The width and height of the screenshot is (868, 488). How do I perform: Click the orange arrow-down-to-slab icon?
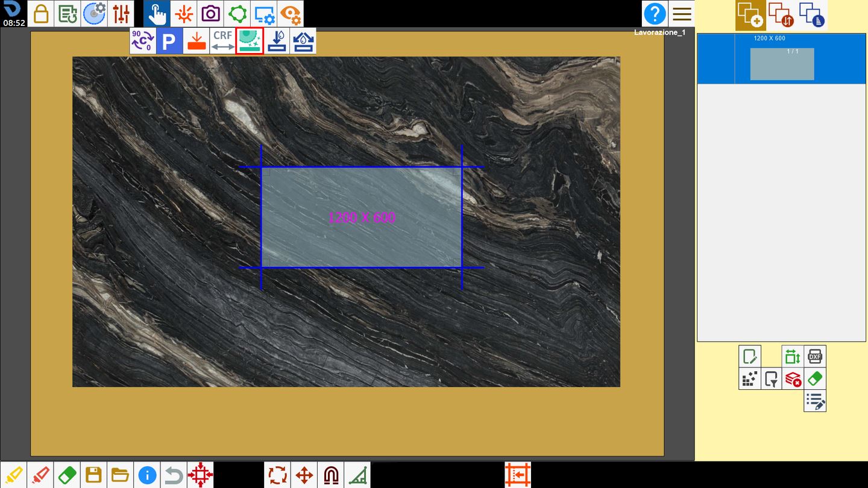pos(196,41)
